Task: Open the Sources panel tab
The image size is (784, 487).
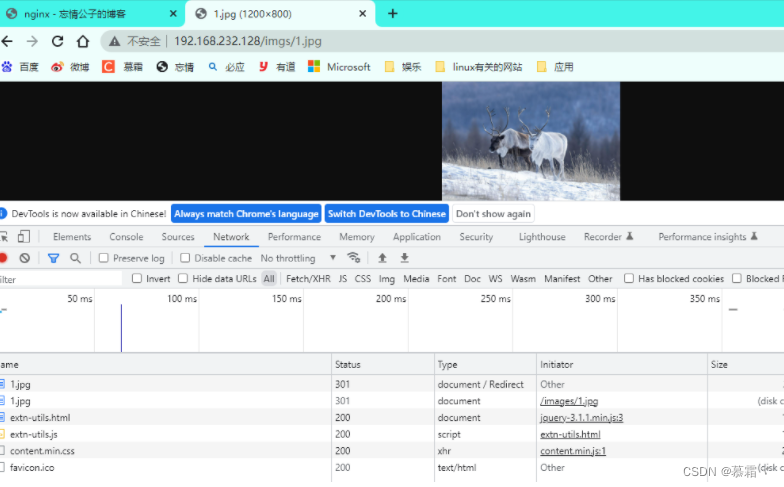Action: pos(178,237)
